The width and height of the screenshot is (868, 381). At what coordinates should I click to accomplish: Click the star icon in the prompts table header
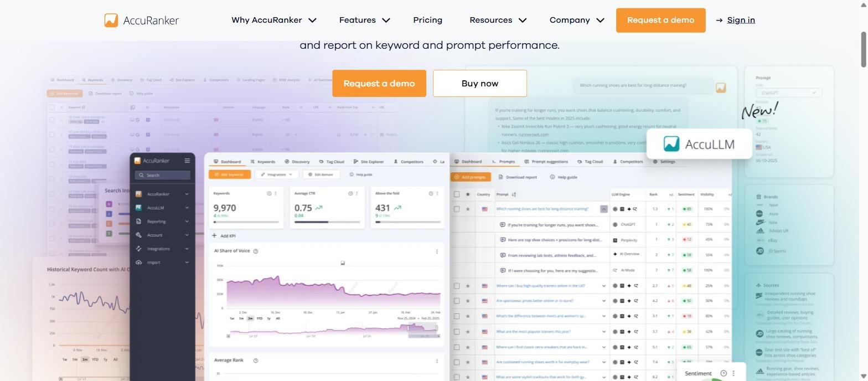tap(468, 194)
